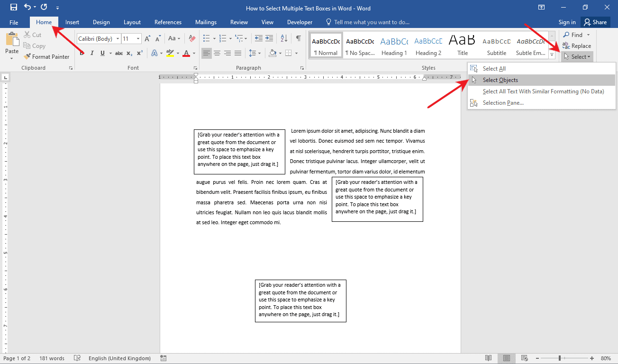618x364 pixels.
Task: Switch to the Design tab
Action: (x=101, y=22)
